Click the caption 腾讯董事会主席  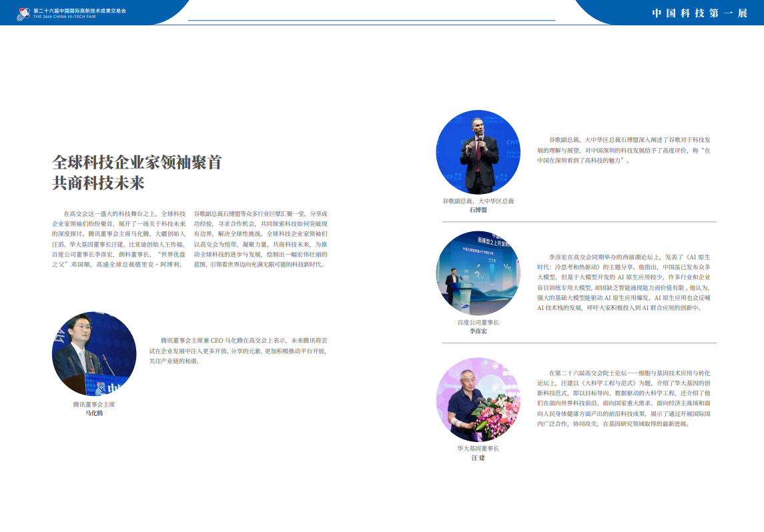(94, 405)
